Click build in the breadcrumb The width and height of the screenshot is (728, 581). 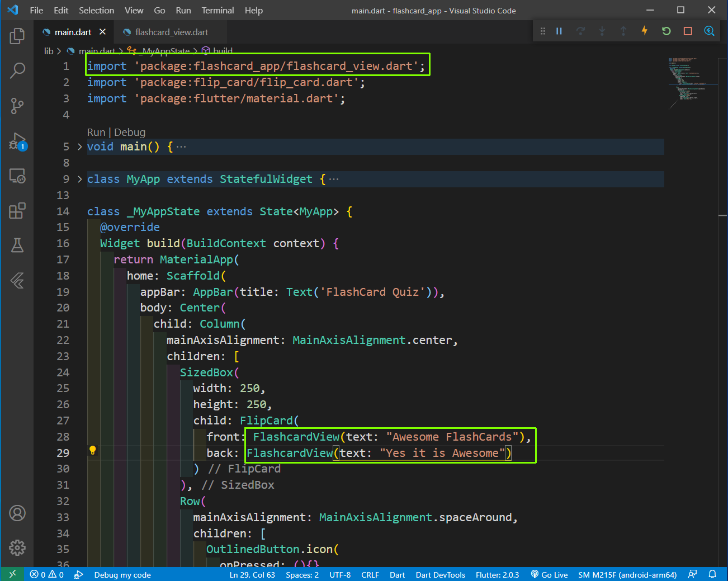(223, 51)
